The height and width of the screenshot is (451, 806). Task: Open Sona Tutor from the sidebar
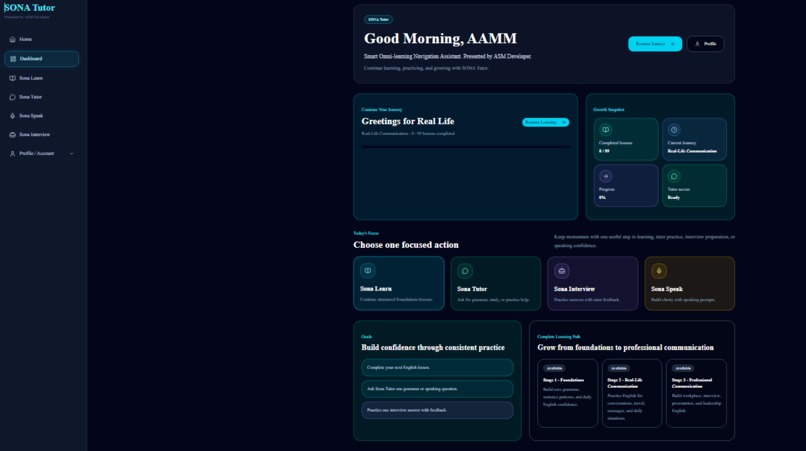click(x=41, y=97)
